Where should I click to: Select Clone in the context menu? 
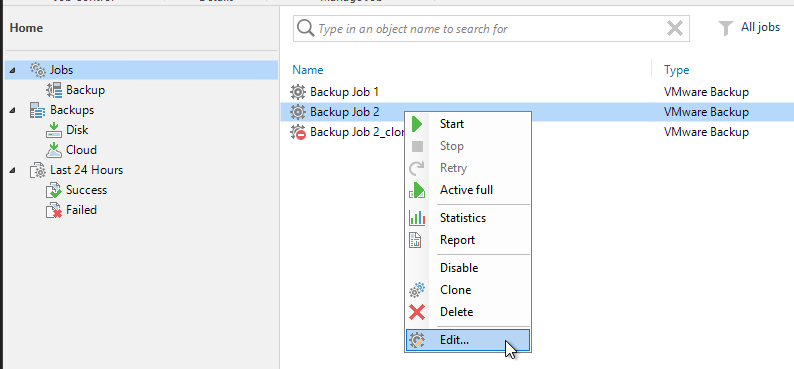pyautogui.click(x=468, y=290)
